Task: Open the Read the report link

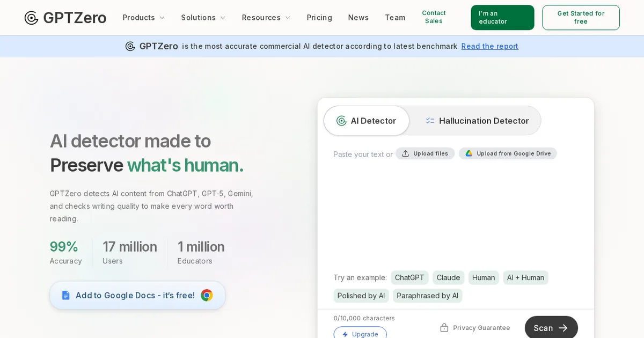Action: 489,46
